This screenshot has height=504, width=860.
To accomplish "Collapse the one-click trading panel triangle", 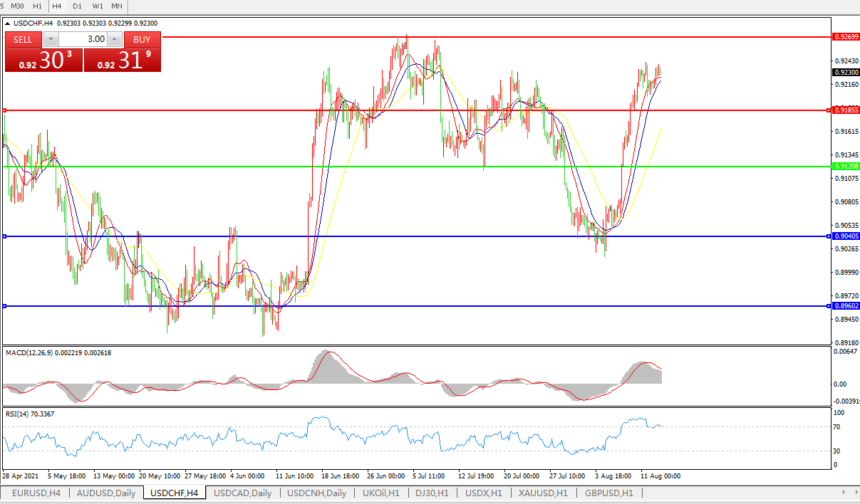I will pos(8,23).
